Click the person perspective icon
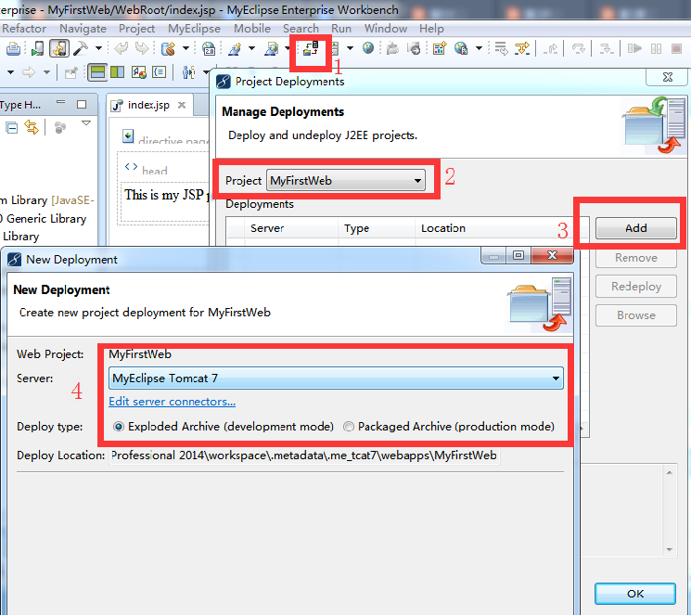This screenshot has width=691, height=616. point(188,71)
